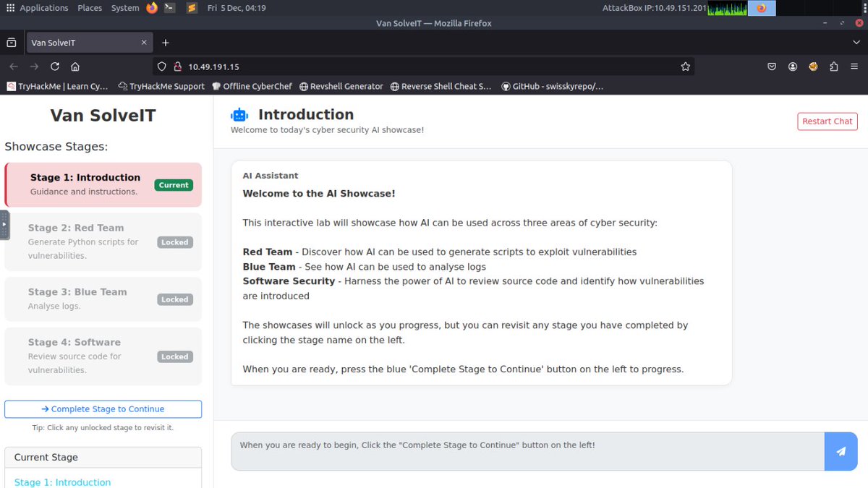This screenshot has width=868, height=488.
Task: Go back one page
Action: (x=13, y=67)
